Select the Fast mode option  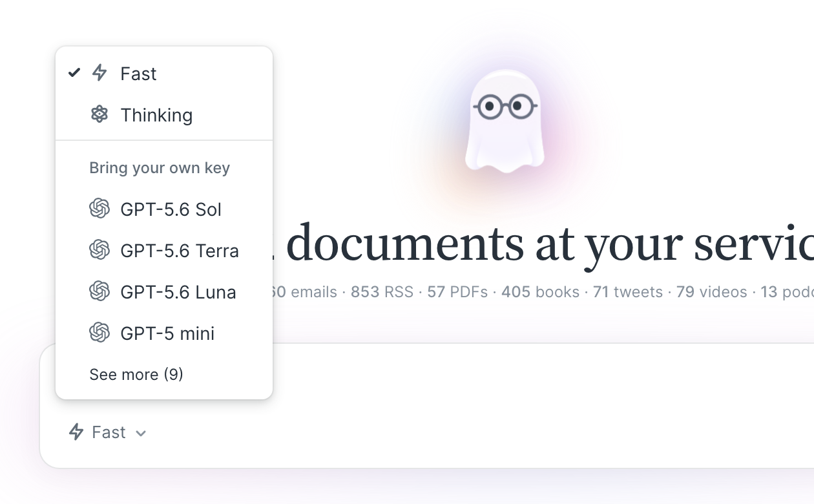[164, 74]
